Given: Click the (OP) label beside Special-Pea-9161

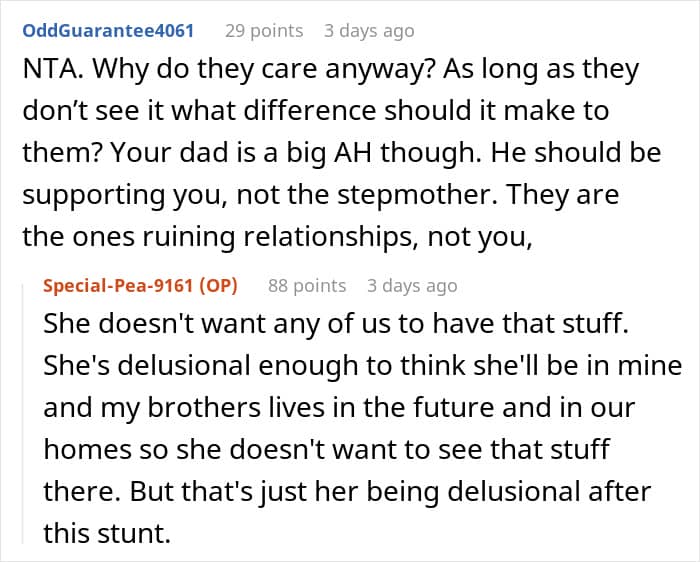Looking at the screenshot, I should [219, 286].
